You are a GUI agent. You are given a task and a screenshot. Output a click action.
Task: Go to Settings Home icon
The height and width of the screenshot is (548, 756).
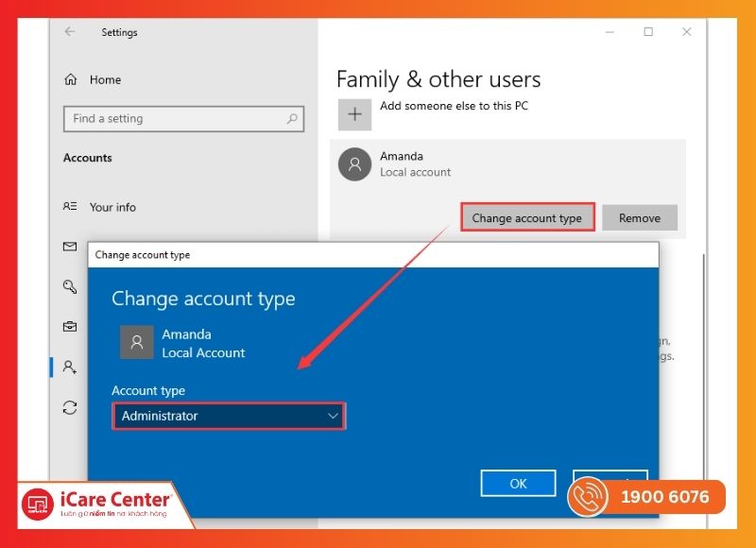(71, 80)
